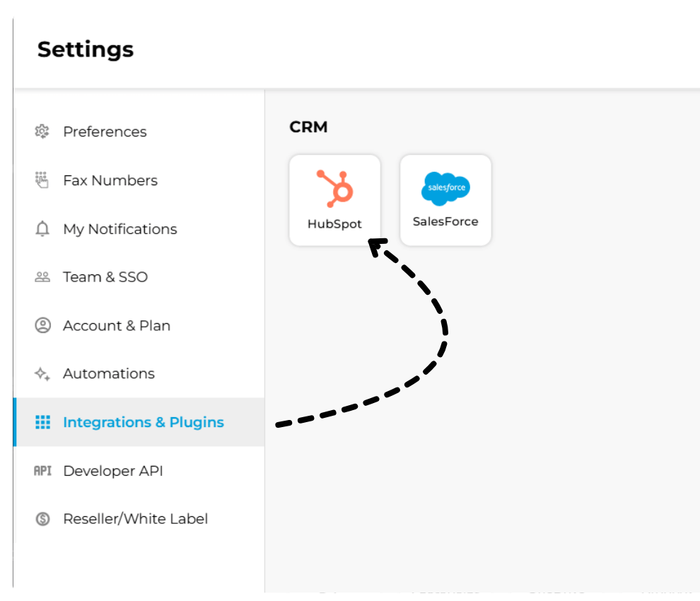
Task: Click the Salesforce cloud logo
Action: pyautogui.click(x=445, y=189)
